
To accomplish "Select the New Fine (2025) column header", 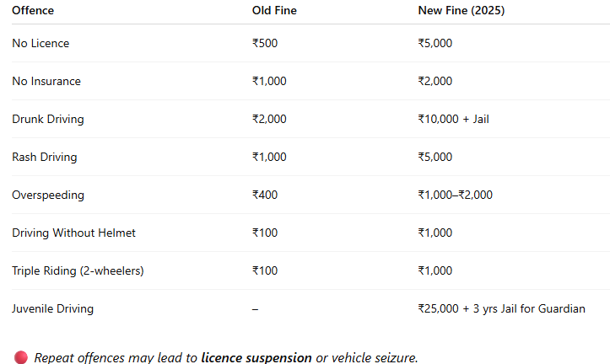I will point(461,10).
